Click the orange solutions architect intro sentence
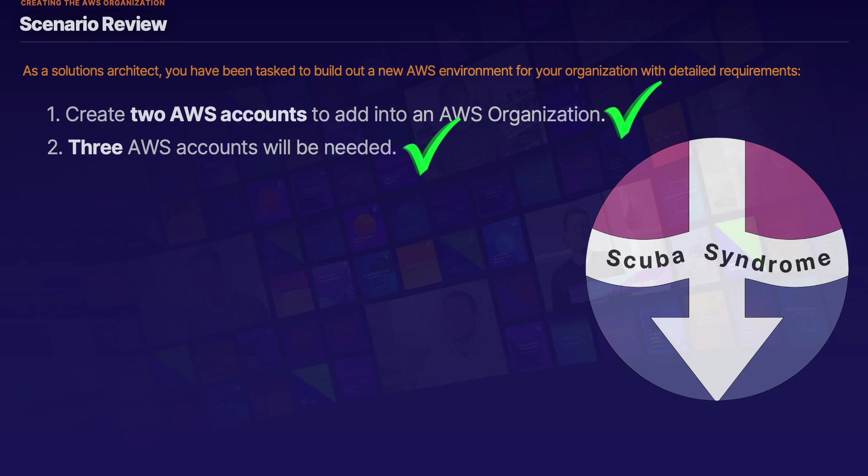 tap(411, 71)
